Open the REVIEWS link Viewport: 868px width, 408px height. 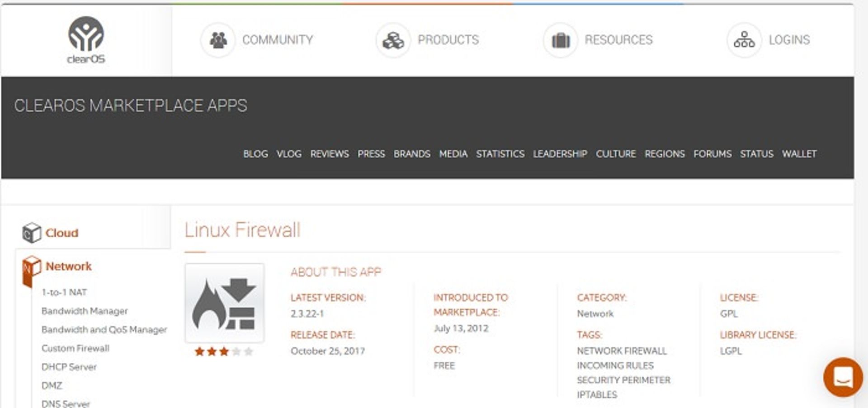pyautogui.click(x=330, y=154)
